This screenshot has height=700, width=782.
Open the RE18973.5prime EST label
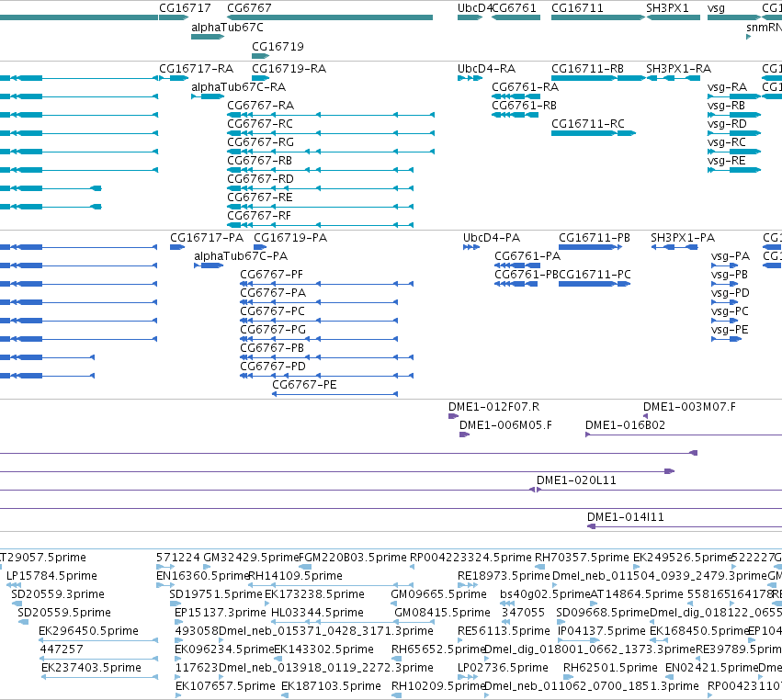[x=504, y=576]
